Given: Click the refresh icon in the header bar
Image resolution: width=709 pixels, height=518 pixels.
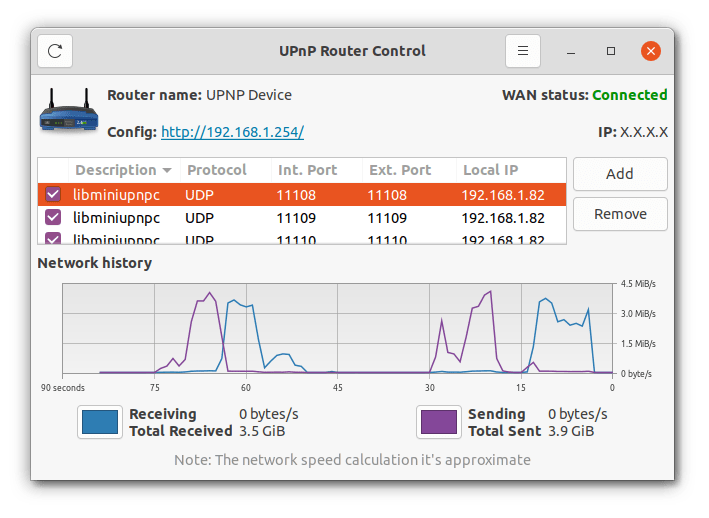Looking at the screenshot, I should pos(55,51).
